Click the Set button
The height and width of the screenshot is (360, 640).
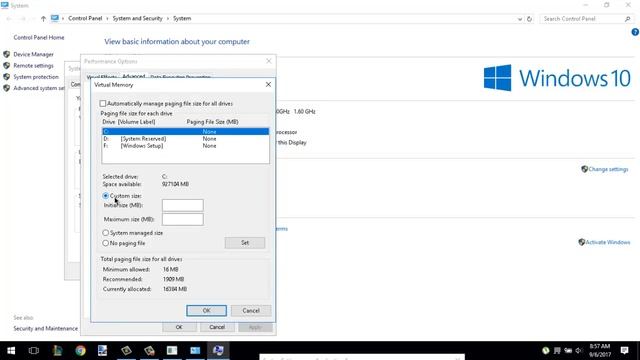[244, 243]
